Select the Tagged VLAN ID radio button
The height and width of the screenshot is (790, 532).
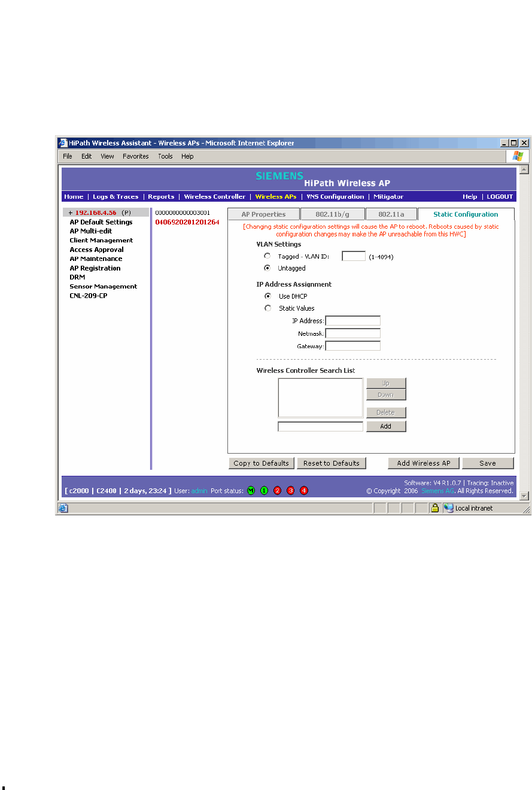click(267, 256)
